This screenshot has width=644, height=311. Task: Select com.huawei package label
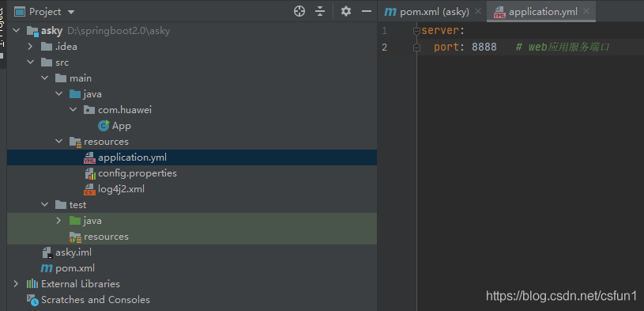tap(125, 110)
